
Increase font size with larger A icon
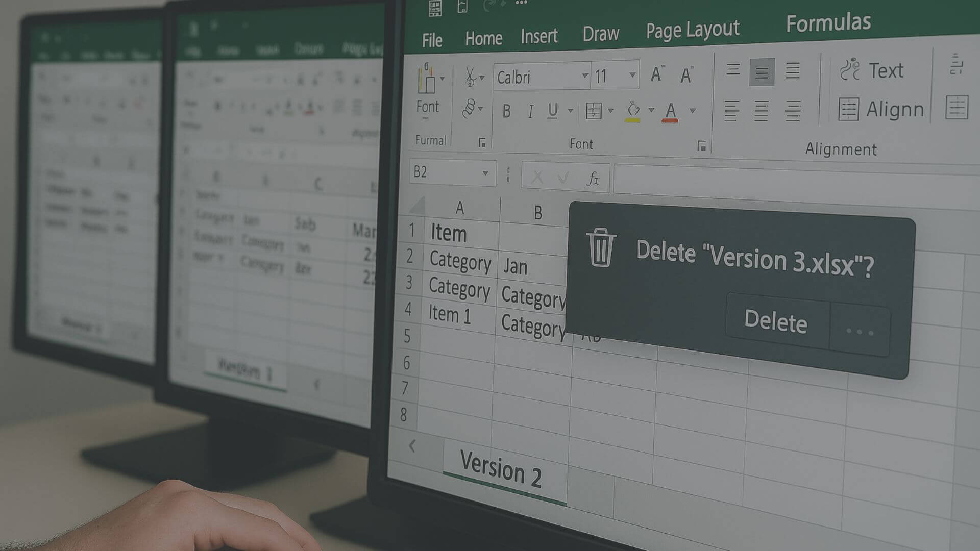coord(657,74)
